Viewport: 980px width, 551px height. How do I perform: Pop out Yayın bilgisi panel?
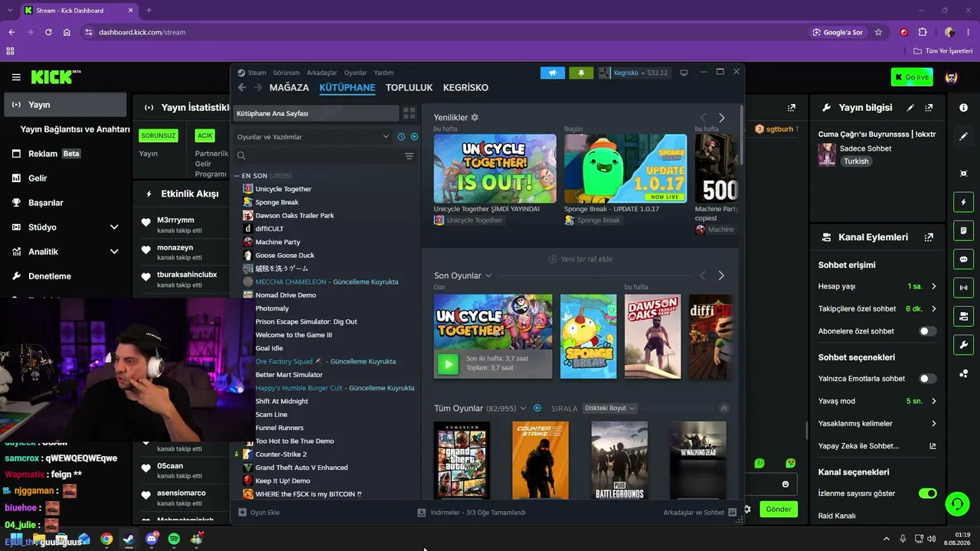click(929, 108)
